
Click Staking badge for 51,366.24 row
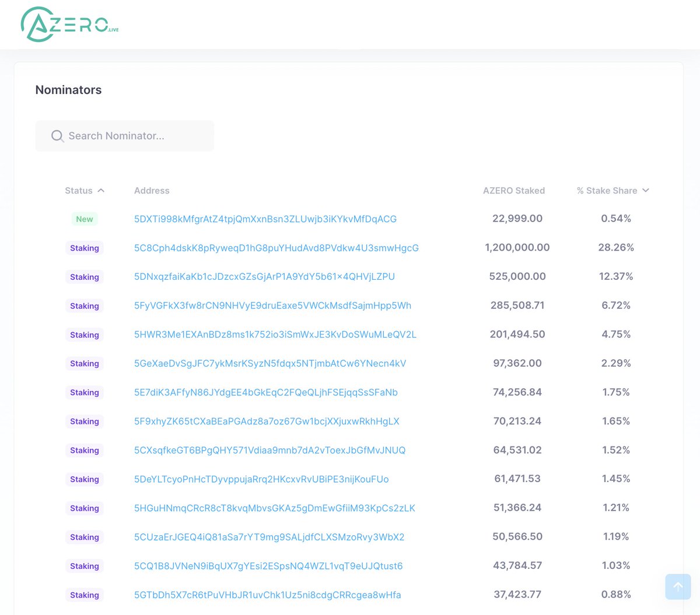85,508
